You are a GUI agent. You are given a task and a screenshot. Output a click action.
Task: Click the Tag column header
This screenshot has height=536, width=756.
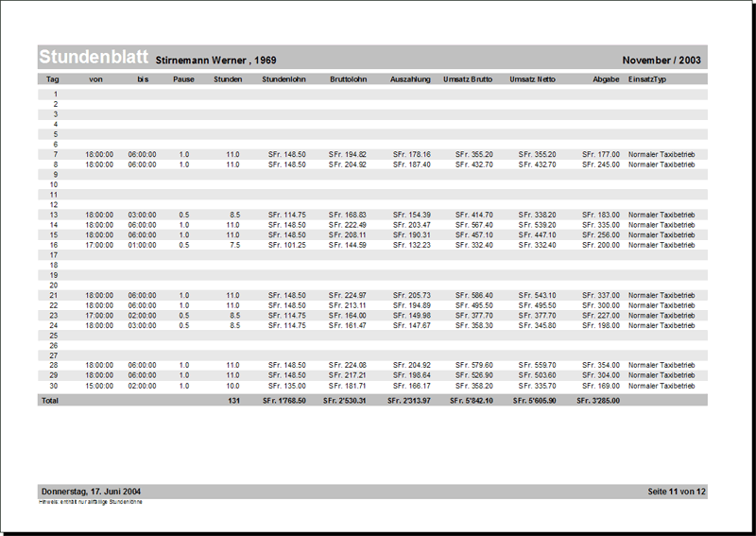point(53,79)
